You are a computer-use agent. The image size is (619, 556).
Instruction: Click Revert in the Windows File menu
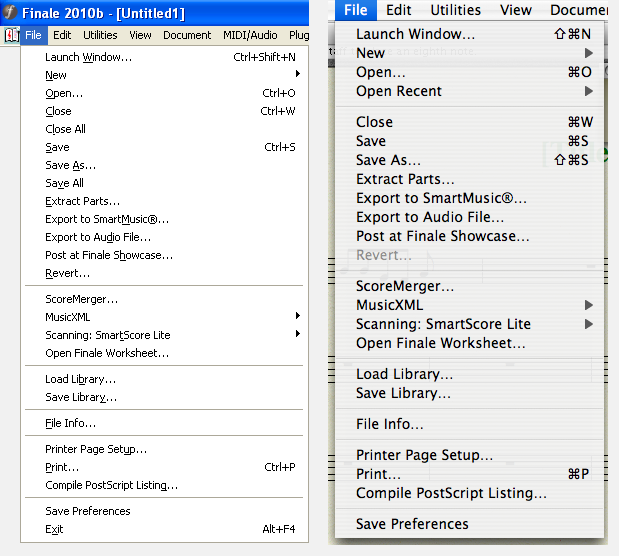pyautogui.click(x=67, y=273)
